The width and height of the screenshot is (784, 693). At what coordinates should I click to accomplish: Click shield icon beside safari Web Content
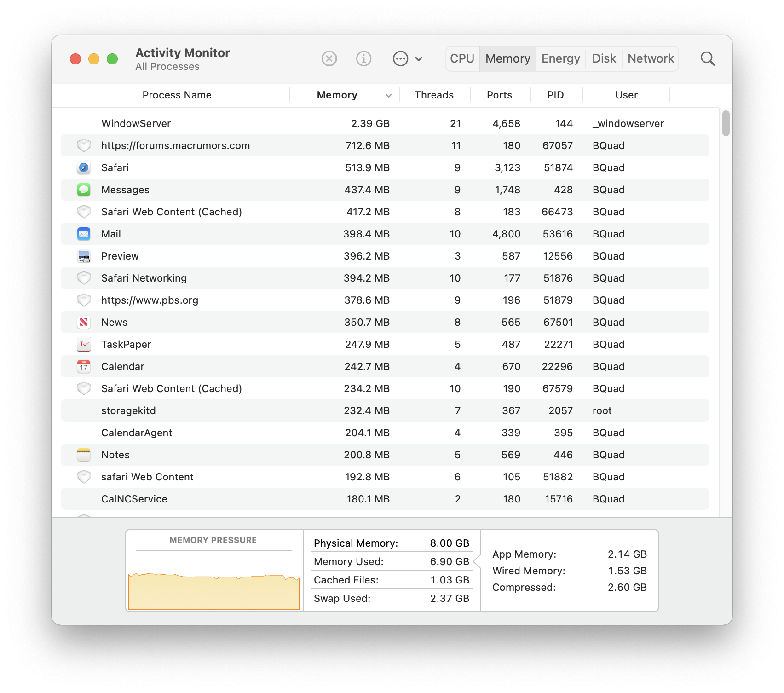coord(84,477)
